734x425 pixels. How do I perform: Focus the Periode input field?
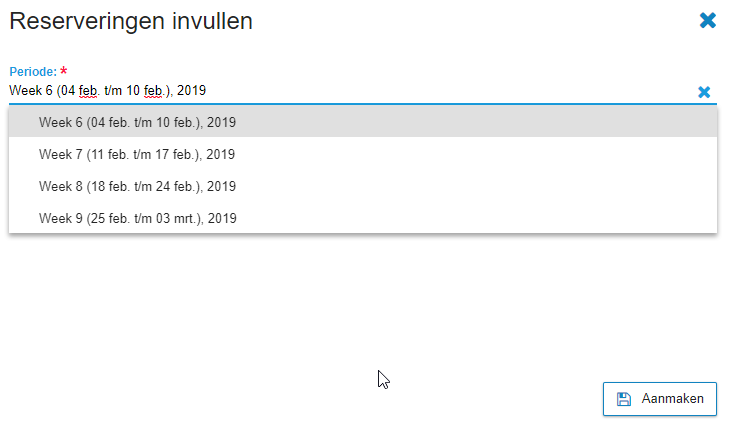351,91
